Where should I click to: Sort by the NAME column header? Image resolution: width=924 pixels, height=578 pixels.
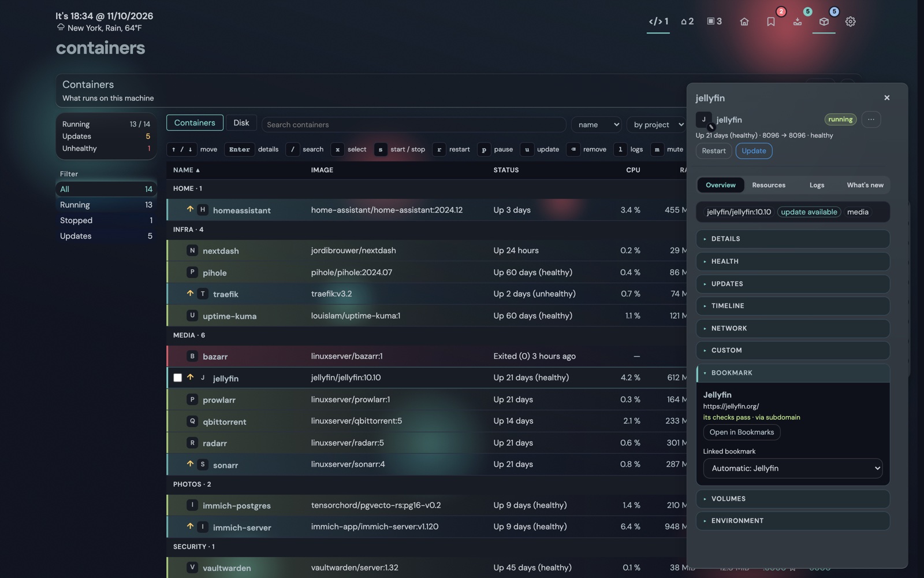tap(186, 170)
